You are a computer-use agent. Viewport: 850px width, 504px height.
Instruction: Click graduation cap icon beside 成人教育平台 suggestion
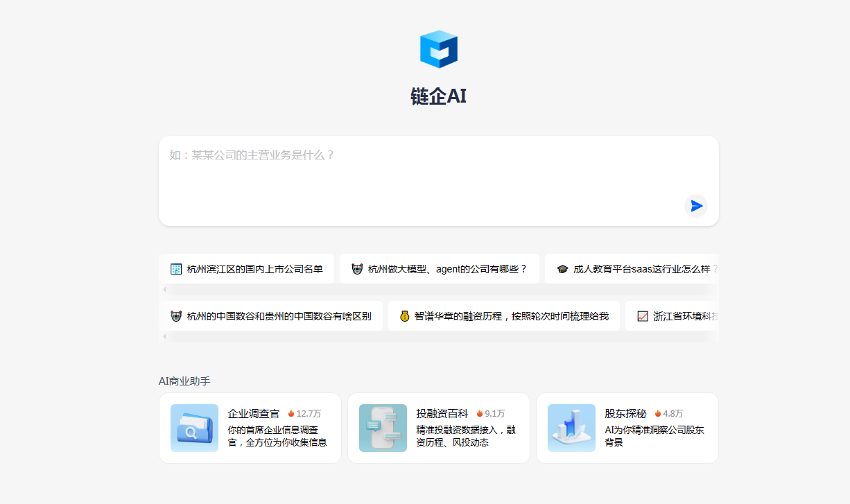[x=562, y=269]
